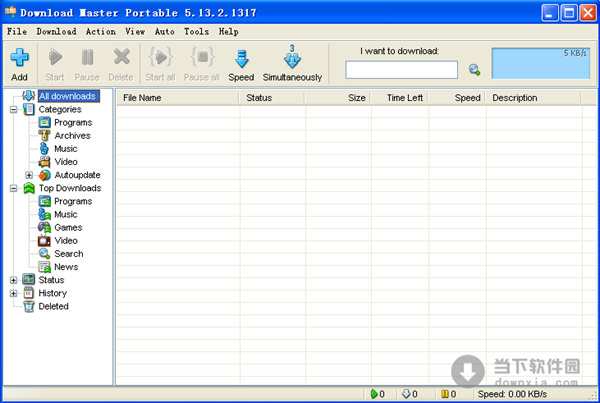Open the View menu
Image resolution: width=600 pixels, height=403 pixels.
tap(135, 32)
